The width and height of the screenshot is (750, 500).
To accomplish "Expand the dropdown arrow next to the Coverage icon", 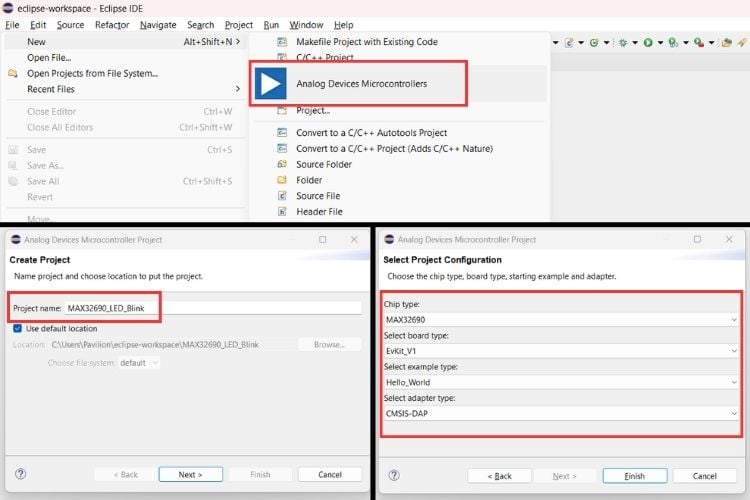I will point(686,43).
